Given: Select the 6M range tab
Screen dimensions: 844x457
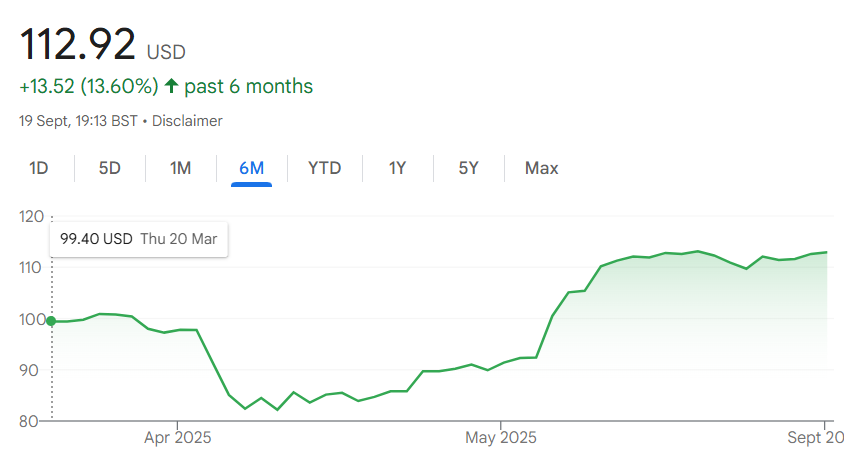Looking at the screenshot, I should pyautogui.click(x=251, y=168).
